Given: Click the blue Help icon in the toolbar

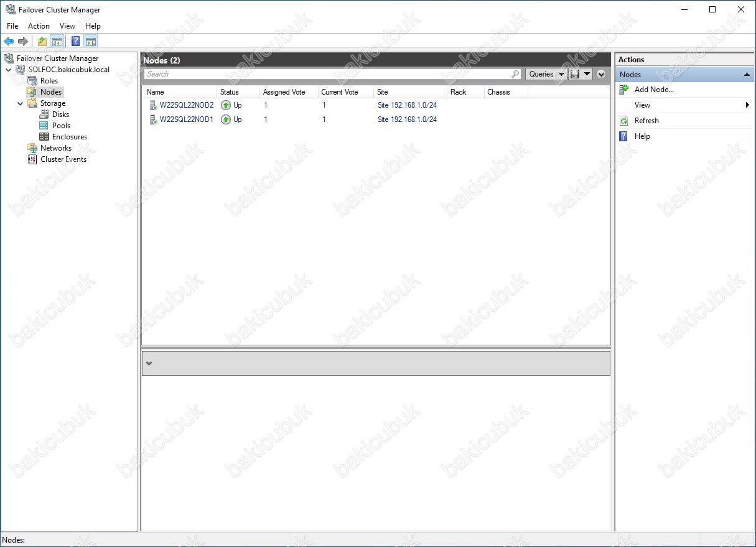Looking at the screenshot, I should (x=75, y=42).
